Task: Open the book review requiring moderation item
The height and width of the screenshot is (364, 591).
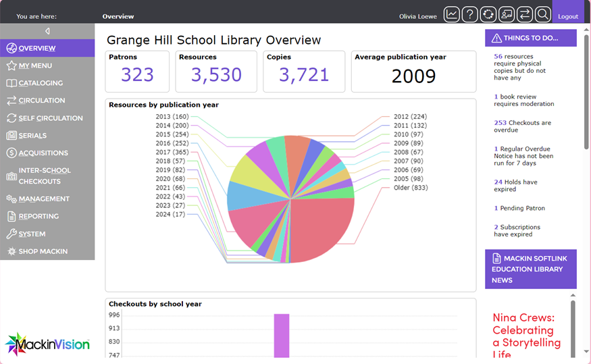Action: [x=524, y=100]
